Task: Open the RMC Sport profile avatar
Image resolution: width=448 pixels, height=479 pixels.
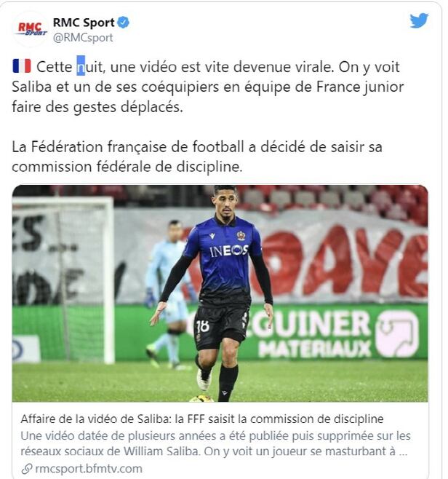Action: pyautogui.click(x=32, y=29)
